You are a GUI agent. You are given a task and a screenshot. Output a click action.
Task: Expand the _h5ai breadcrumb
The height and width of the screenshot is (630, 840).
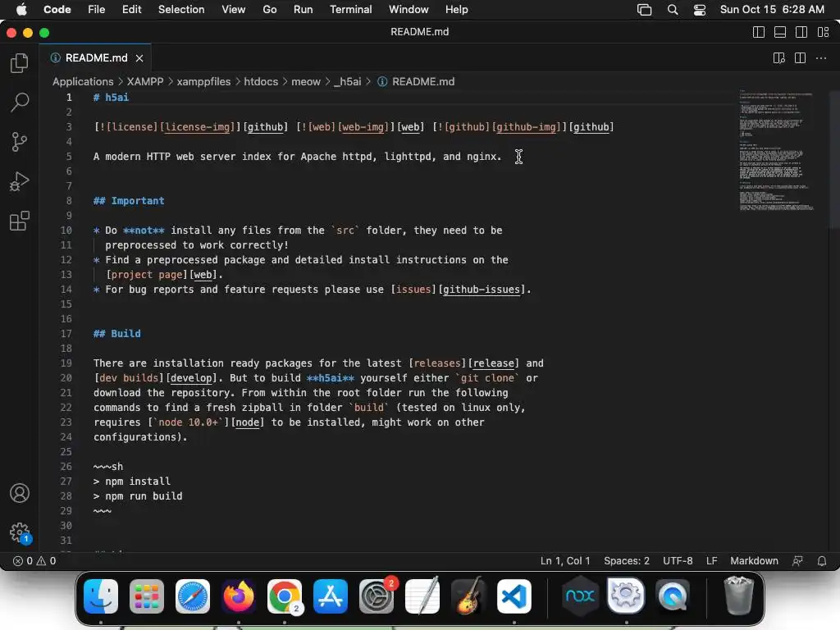coord(347,82)
